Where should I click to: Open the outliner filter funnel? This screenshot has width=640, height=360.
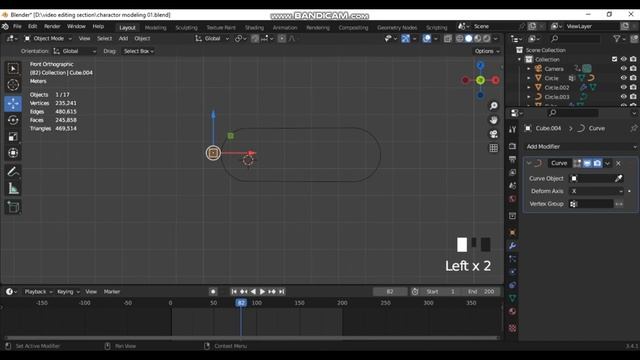pos(617,38)
